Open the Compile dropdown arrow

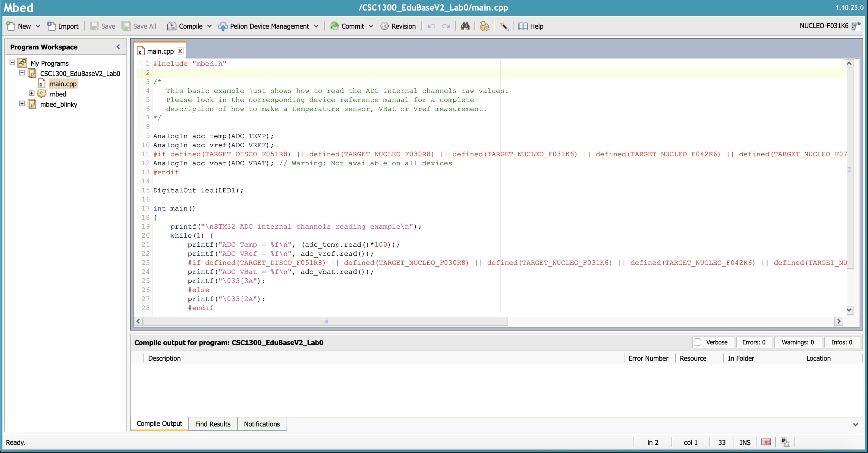point(209,26)
